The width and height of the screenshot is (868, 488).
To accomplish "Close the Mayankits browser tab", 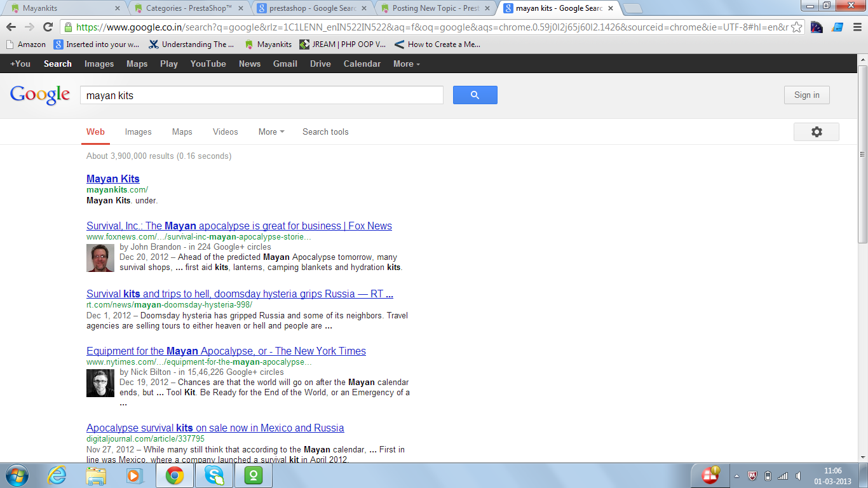I will pyautogui.click(x=117, y=8).
